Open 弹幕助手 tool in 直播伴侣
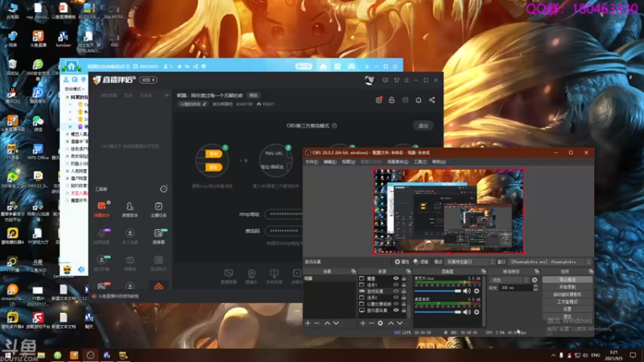This screenshot has height=362, width=644. pyautogui.click(x=102, y=209)
